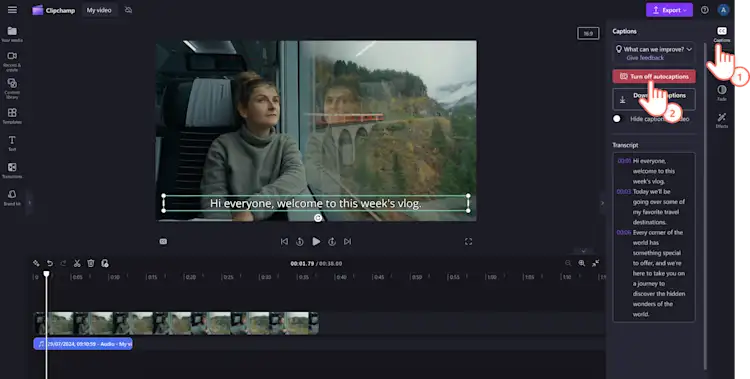Viewport: 750px width, 379px height.
Task: Jump to transcript timestamp 00:06
Action: pyautogui.click(x=624, y=233)
